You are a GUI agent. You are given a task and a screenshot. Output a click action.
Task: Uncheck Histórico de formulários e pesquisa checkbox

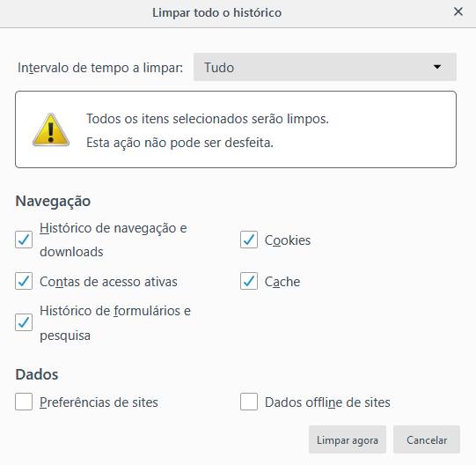click(x=24, y=322)
